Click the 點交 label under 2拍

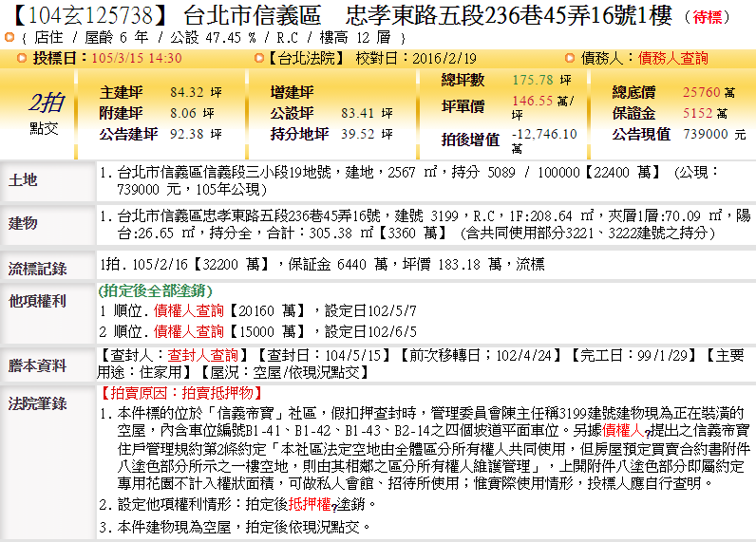pyautogui.click(x=45, y=128)
